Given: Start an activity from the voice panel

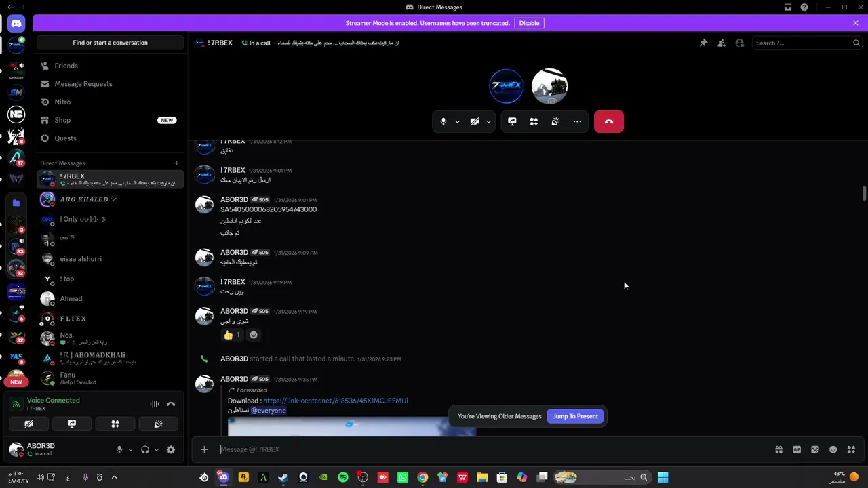Looking at the screenshot, I should coord(115,424).
